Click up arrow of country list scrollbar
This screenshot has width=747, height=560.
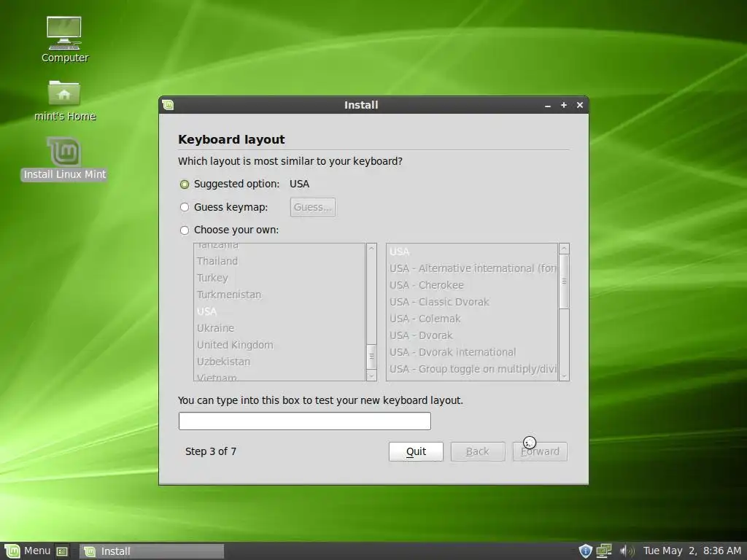click(x=371, y=248)
